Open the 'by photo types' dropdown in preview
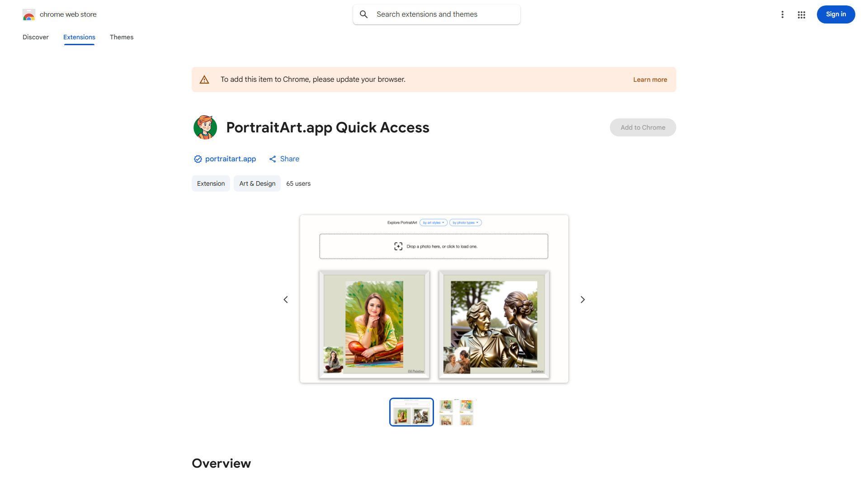This screenshot has width=868, height=488. [465, 223]
